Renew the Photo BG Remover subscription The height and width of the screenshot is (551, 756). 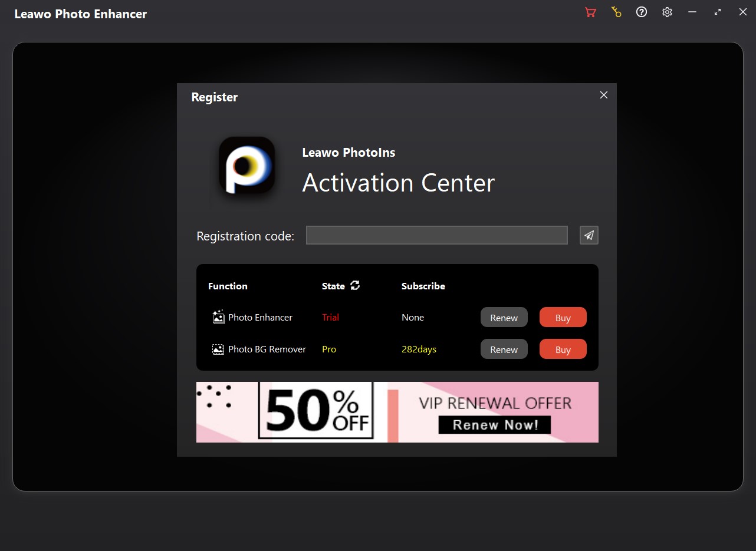click(504, 349)
